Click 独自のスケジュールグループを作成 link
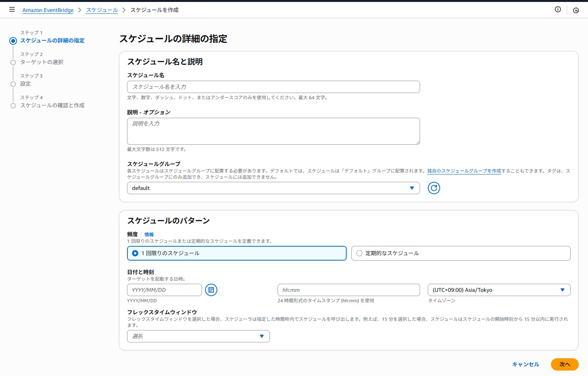 pyautogui.click(x=464, y=171)
